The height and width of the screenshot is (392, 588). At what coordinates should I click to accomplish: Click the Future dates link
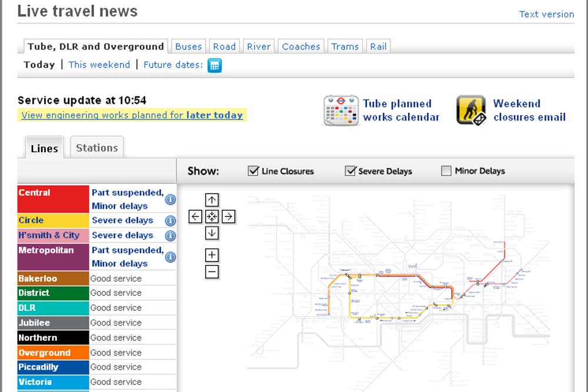click(173, 65)
